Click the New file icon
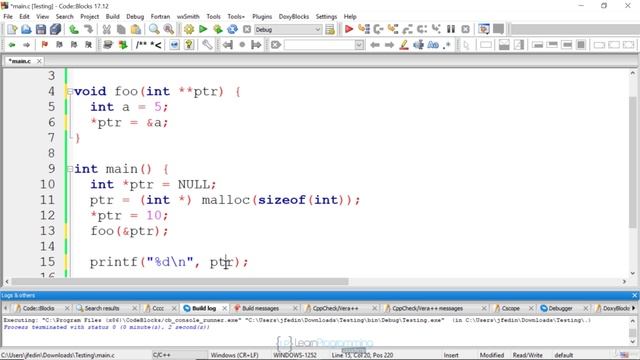The width and height of the screenshot is (640, 360). (12, 29)
